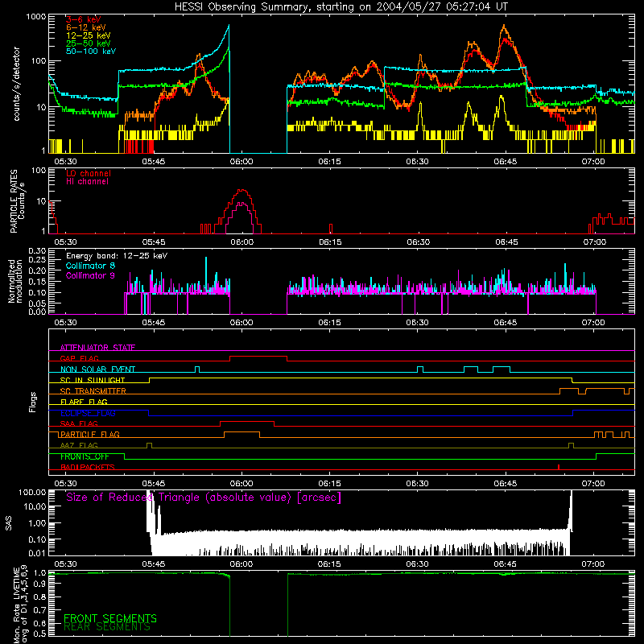
Task: Select the ATTENUATOR_STATE flag label
Action: [x=97, y=348]
